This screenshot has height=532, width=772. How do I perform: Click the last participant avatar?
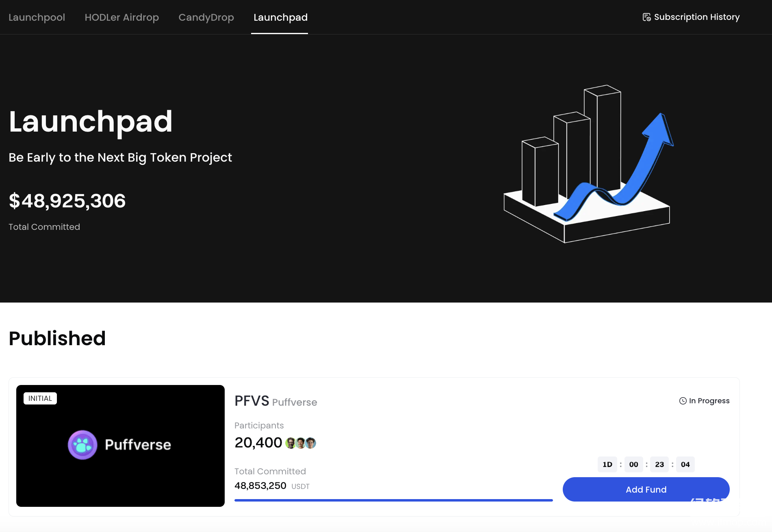click(x=311, y=443)
